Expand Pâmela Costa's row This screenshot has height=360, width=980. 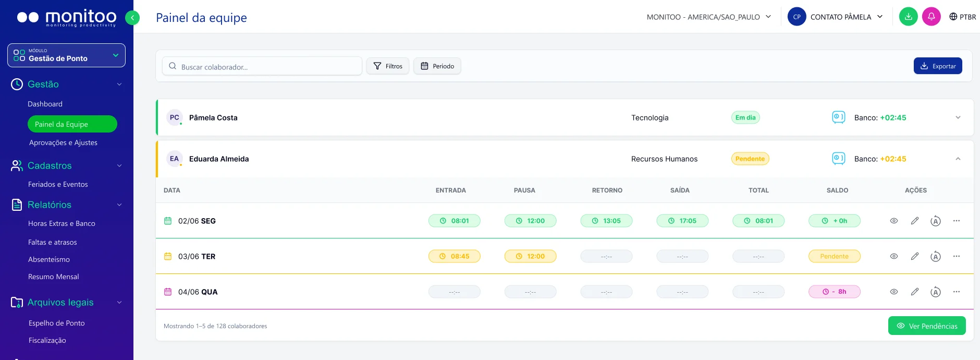point(958,117)
